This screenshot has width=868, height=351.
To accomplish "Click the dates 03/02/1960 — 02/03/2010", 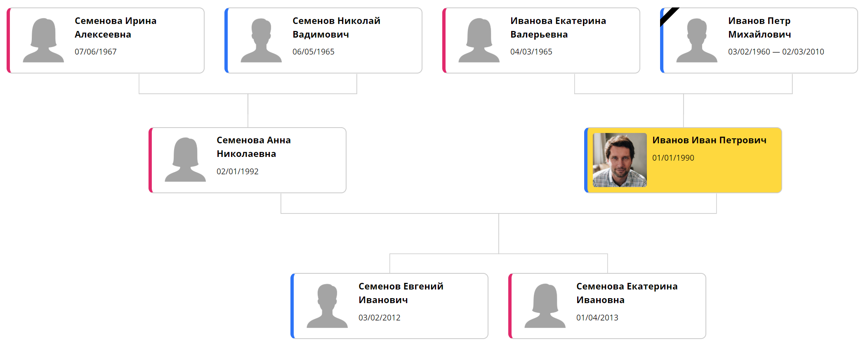I will 776,52.
